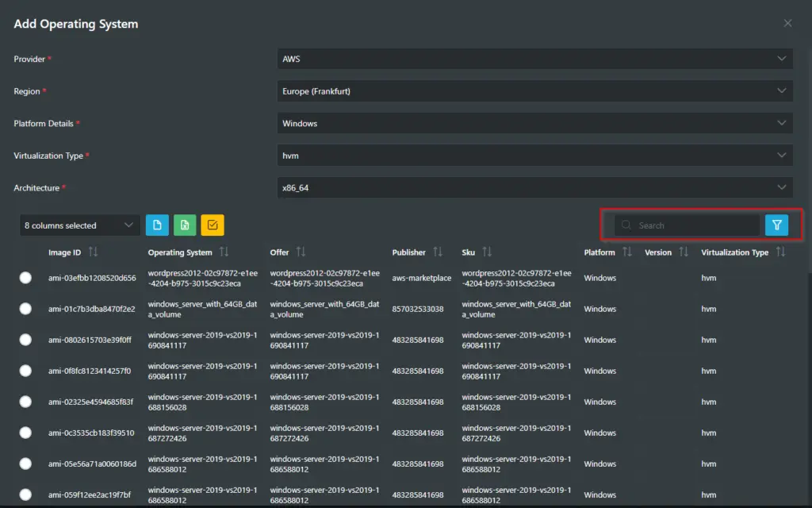Click the Add Operating System title

[x=75, y=24]
